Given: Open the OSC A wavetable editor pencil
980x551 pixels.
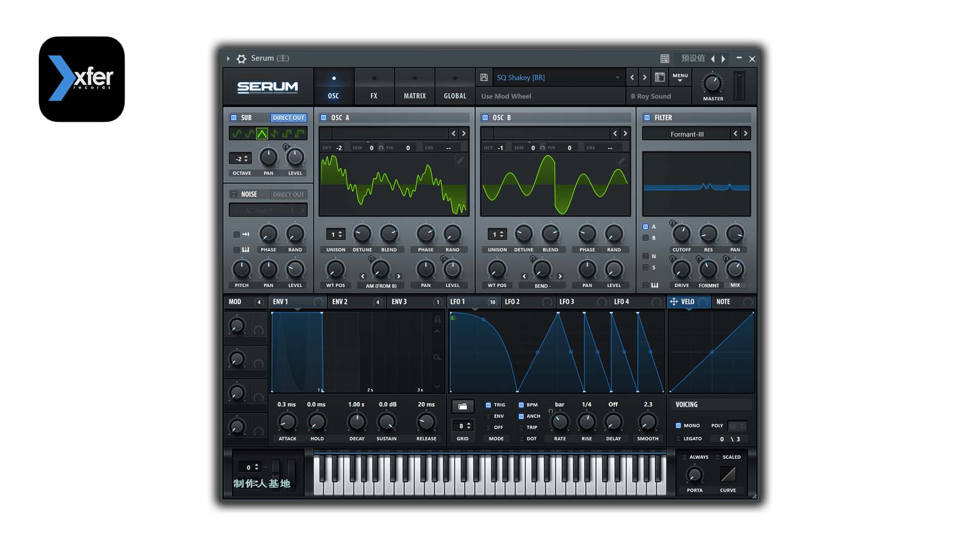Looking at the screenshot, I should click(x=460, y=161).
